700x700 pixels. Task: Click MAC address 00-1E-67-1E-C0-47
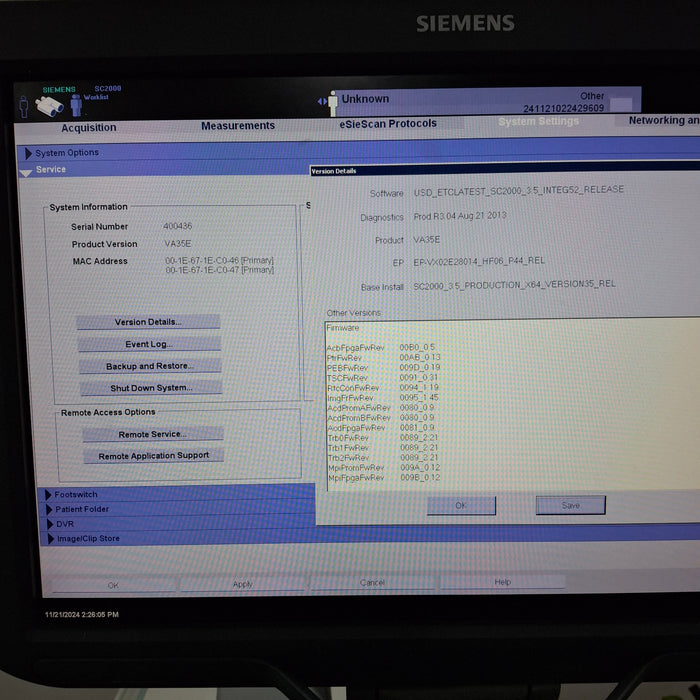click(x=219, y=270)
